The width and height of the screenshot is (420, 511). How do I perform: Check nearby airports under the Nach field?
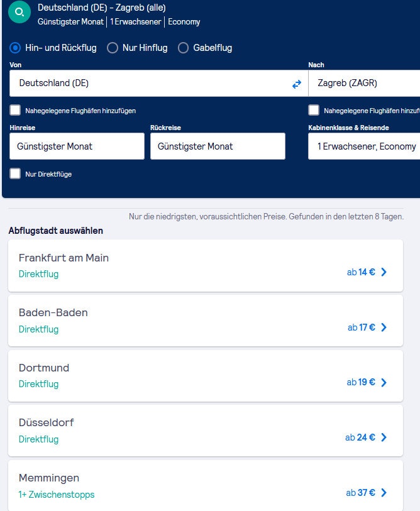point(314,111)
